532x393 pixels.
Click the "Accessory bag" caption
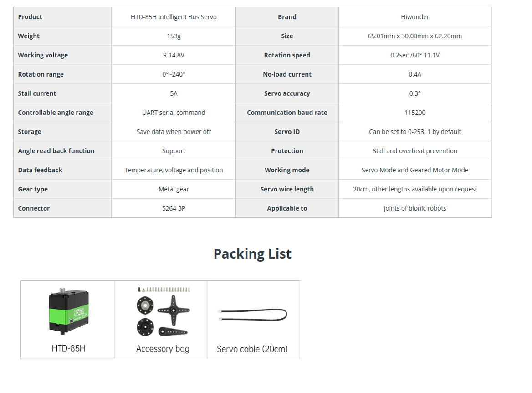tap(163, 349)
